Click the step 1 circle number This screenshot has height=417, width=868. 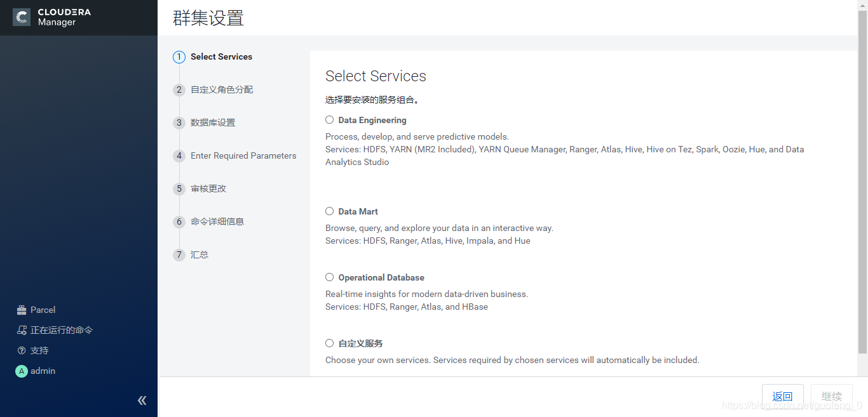pos(179,56)
